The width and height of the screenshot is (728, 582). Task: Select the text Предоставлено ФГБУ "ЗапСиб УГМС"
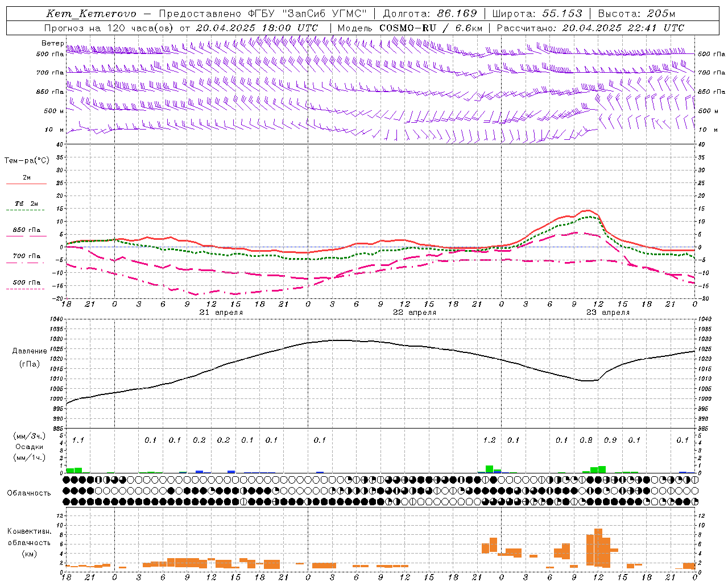263,14
